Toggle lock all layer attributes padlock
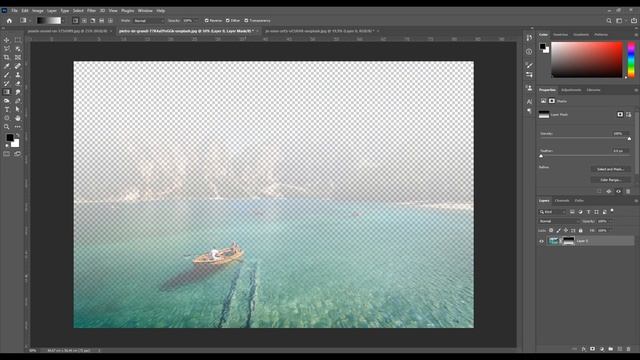This screenshot has height=360, width=640. (580, 231)
